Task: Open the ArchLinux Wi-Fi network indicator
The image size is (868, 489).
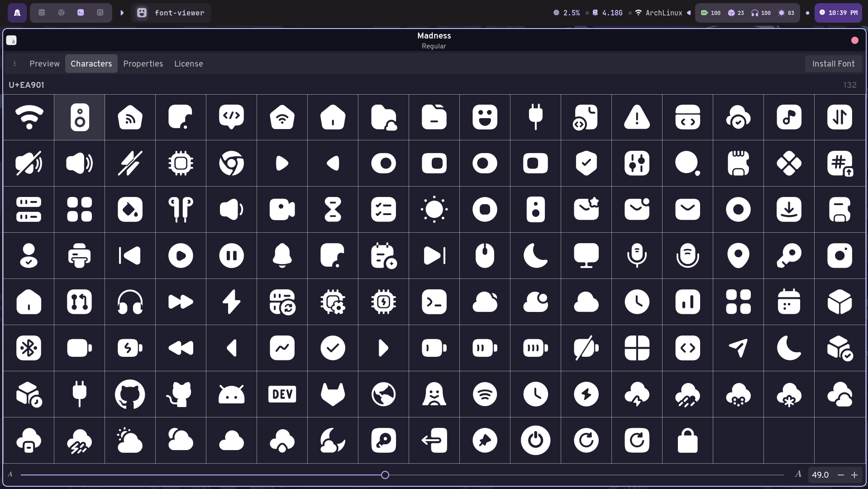Action: [x=658, y=13]
